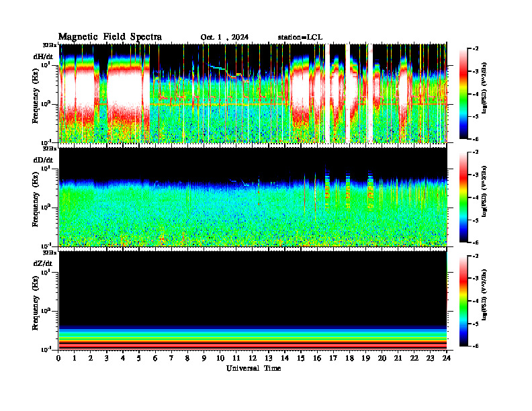Click the log(PSD) label beside the dZ/dt color bar

(x=484, y=295)
